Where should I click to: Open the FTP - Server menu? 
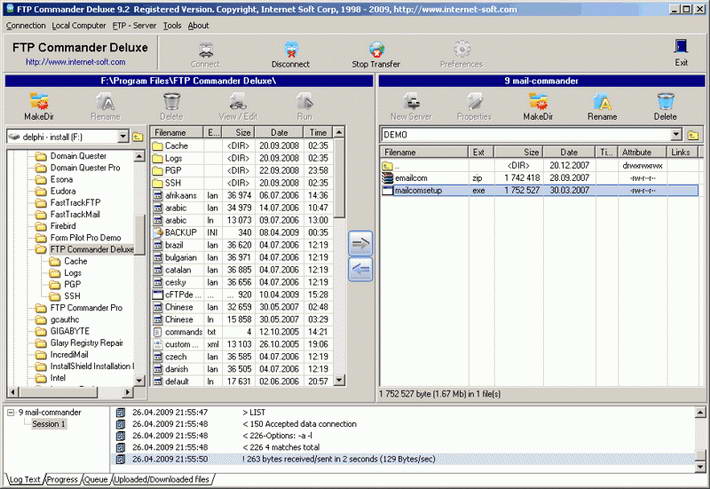(134, 25)
